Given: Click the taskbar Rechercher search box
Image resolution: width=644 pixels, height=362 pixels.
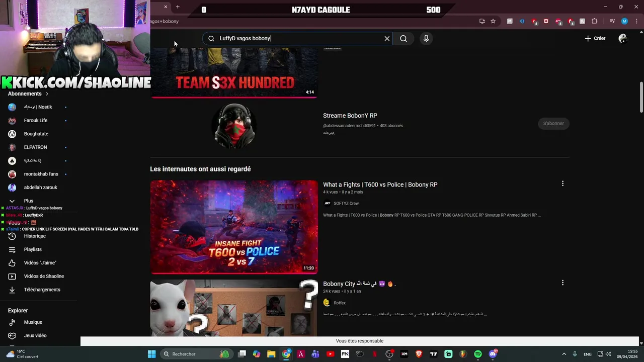Looking at the screenshot, I should [x=196, y=354].
